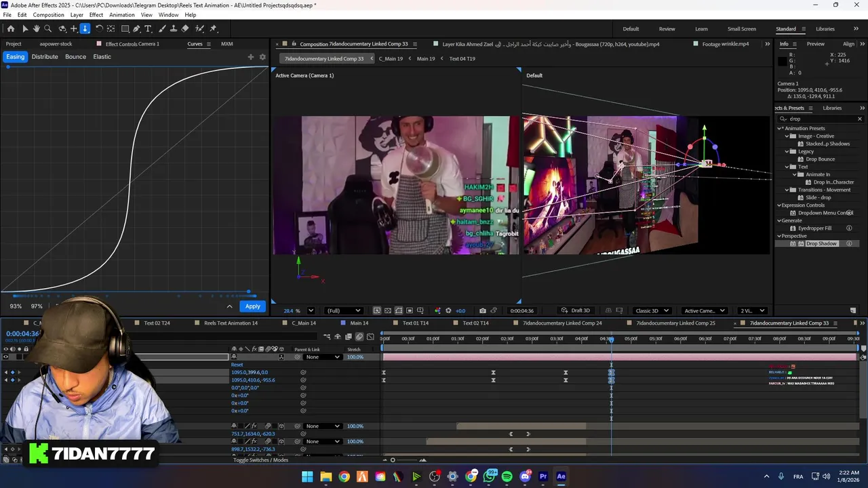Open the (Full) resolution dropdown

pos(343,310)
